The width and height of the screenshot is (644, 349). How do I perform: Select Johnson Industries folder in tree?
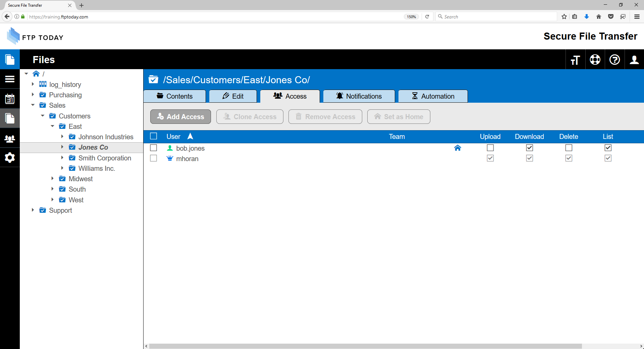(x=106, y=137)
